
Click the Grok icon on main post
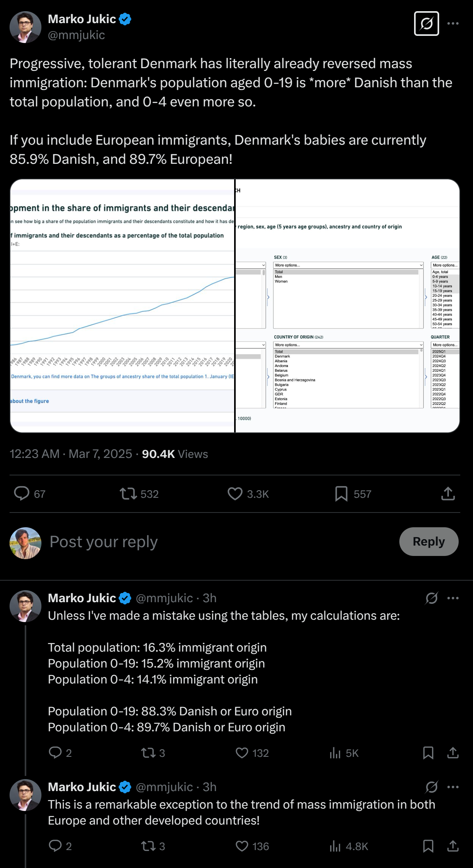point(426,24)
